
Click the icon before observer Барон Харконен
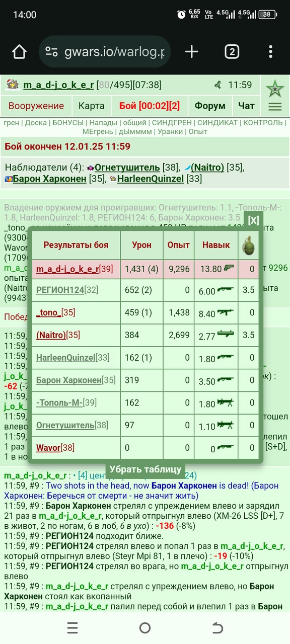tap(9, 179)
